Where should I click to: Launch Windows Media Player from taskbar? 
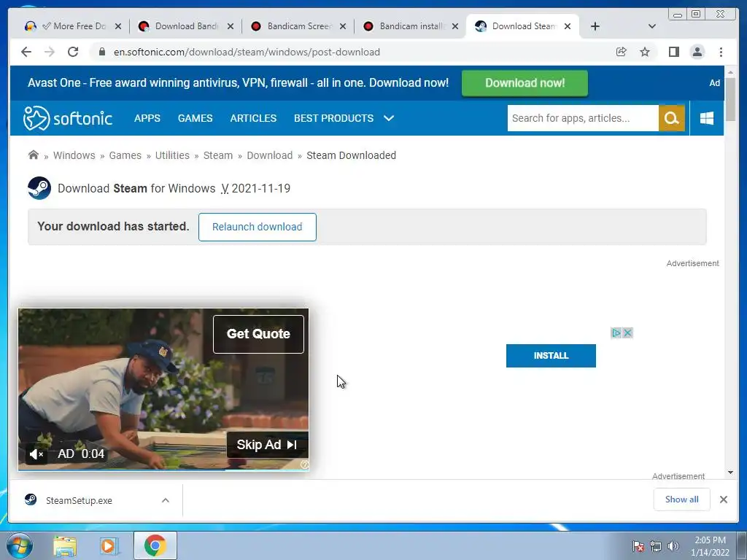pos(109,545)
